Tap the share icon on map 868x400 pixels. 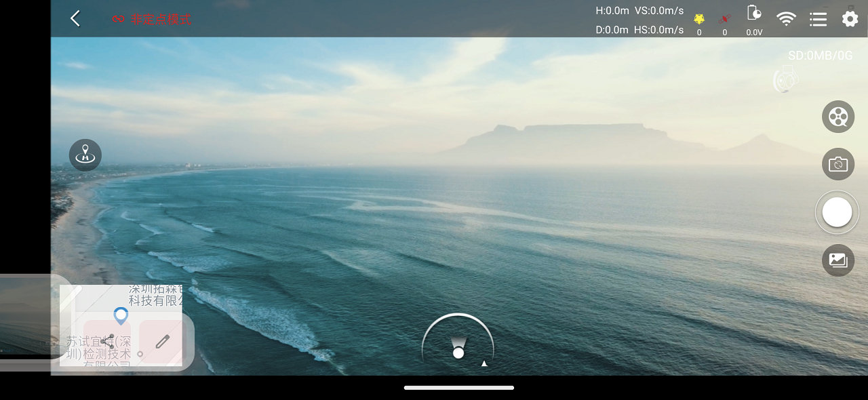point(107,341)
